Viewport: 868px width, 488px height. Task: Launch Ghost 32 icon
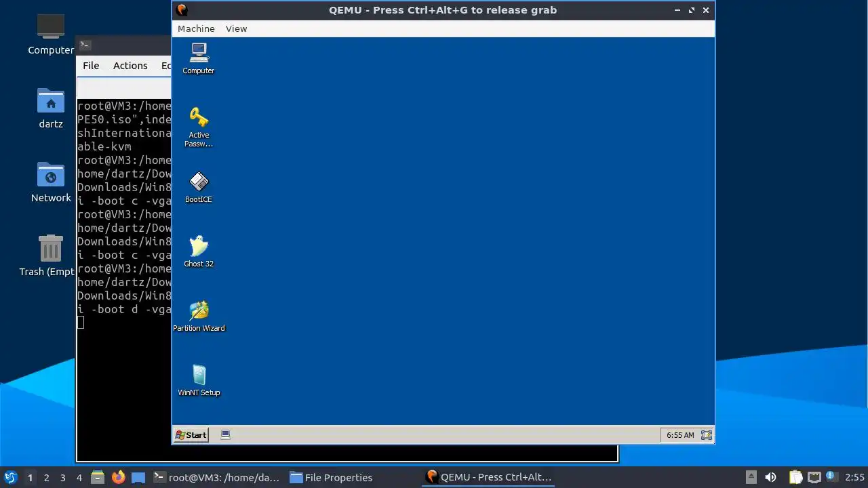[199, 251]
